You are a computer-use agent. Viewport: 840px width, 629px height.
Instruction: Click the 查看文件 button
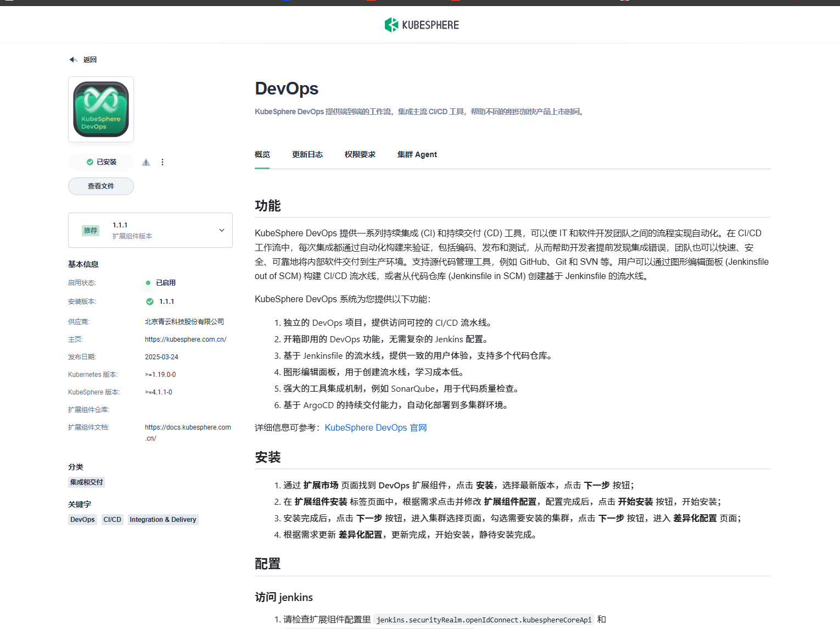101,186
